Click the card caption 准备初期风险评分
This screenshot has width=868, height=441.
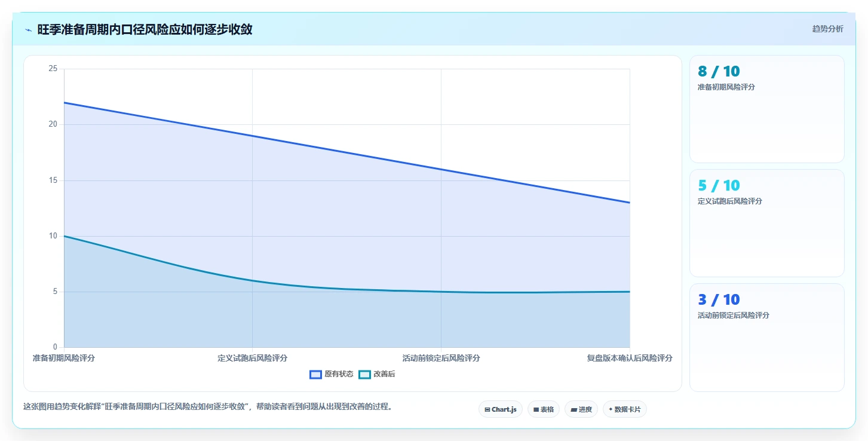click(x=726, y=87)
